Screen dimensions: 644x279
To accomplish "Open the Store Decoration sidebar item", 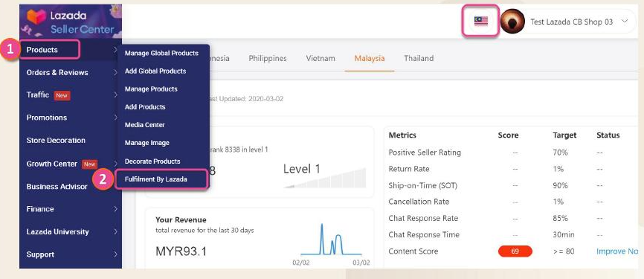I will point(56,141).
